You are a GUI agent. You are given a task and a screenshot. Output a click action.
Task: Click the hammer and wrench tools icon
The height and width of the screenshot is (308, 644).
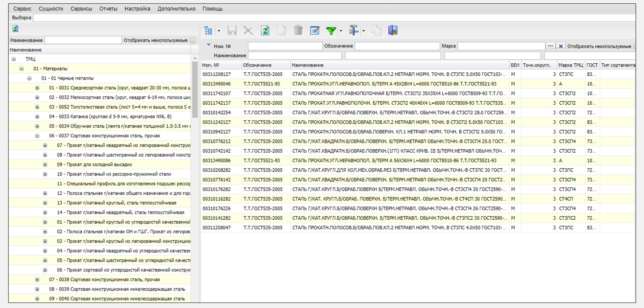[354, 31]
